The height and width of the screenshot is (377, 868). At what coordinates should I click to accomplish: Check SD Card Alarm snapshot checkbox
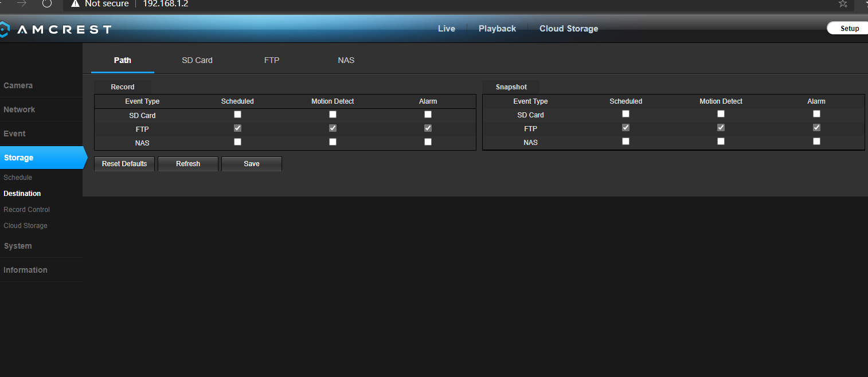click(x=816, y=114)
